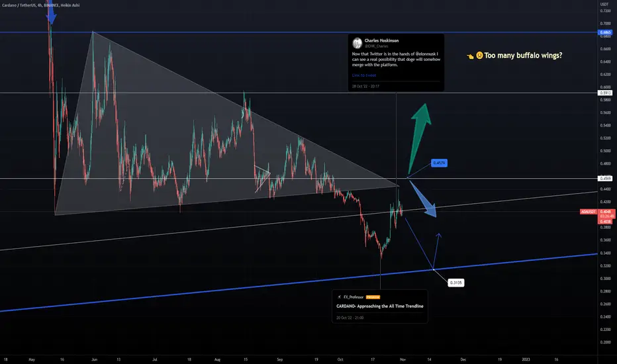Click the 'Too many buffalo wings?' text note
Image resolution: width=617 pixels, height=364 pixels.
pos(523,56)
